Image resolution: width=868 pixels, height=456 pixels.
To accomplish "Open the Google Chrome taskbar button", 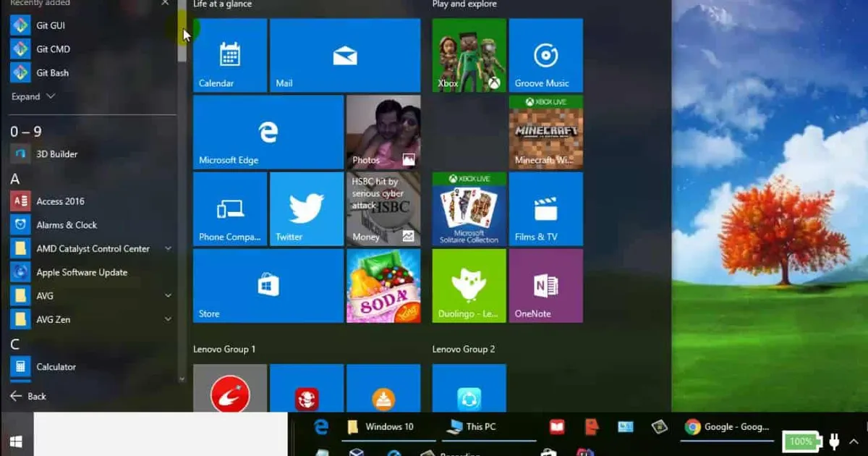I will pos(692,427).
